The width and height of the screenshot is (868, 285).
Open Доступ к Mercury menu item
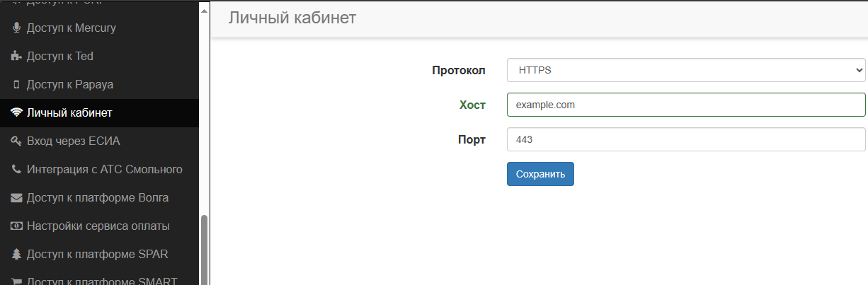(71, 28)
